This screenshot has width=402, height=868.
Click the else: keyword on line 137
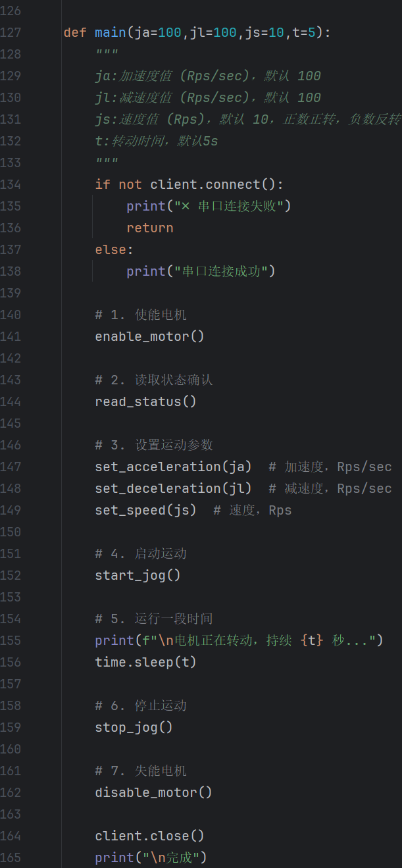(x=114, y=249)
